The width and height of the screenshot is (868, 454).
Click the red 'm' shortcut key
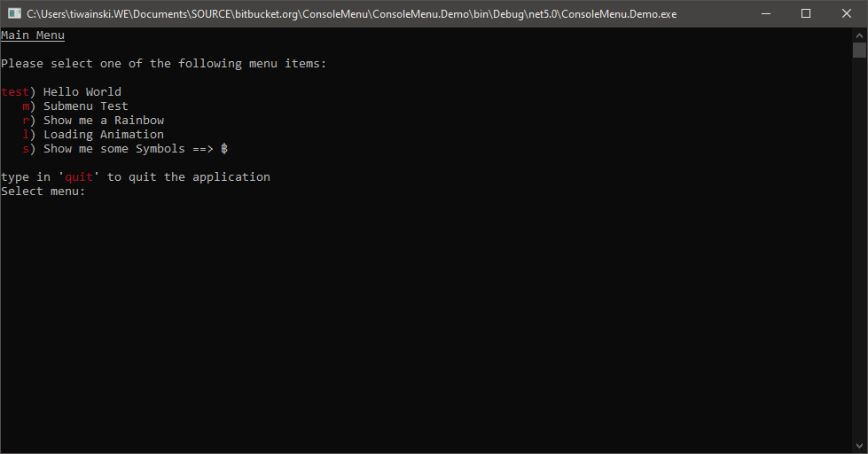tap(26, 106)
